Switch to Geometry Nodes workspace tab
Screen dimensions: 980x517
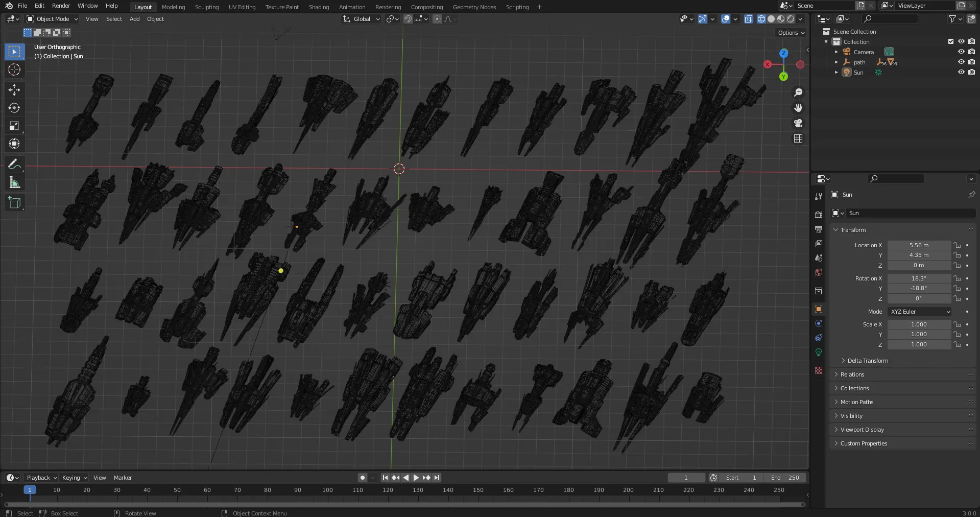(x=474, y=7)
